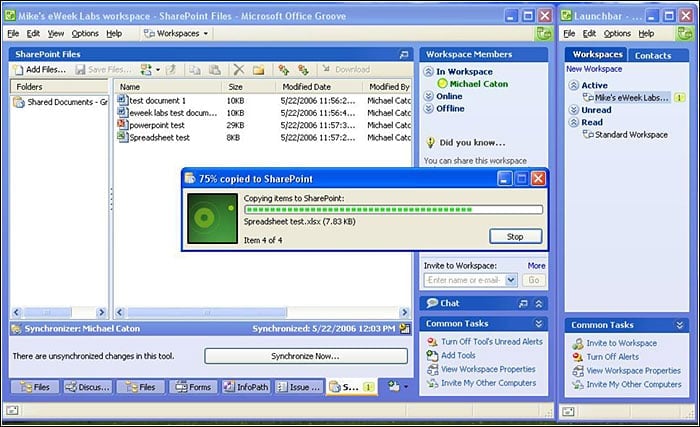Collapse Common Tasks in the main window
The height and width of the screenshot is (427, 700).
pyautogui.click(x=539, y=323)
